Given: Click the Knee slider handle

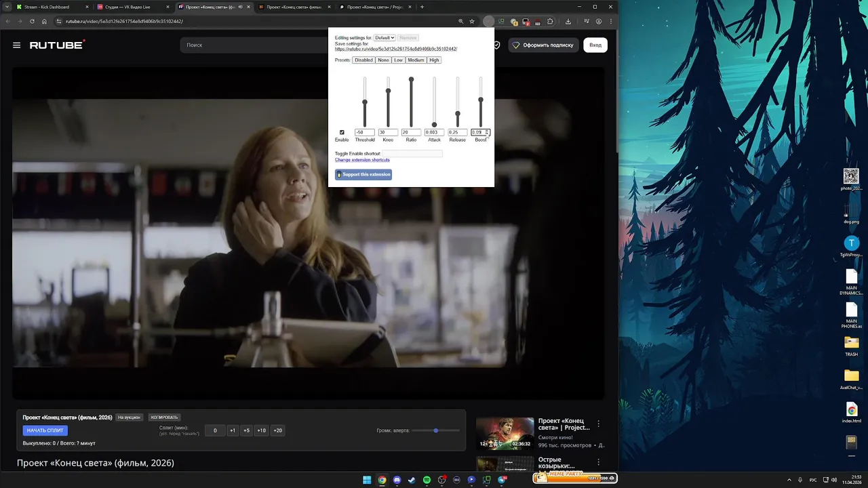Looking at the screenshot, I should [388, 91].
